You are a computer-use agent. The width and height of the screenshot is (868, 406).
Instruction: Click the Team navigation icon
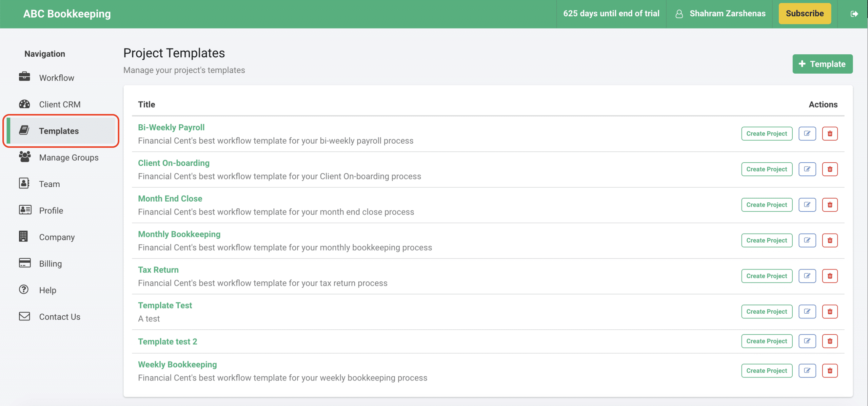[x=24, y=183]
